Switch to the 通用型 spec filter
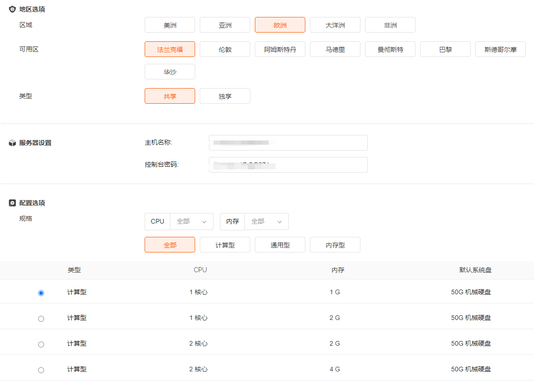The image size is (534, 392). (280, 245)
